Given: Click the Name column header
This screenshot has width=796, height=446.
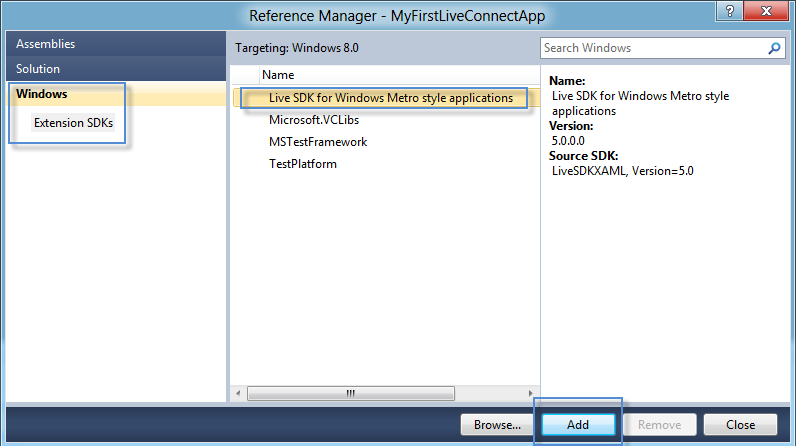Looking at the screenshot, I should pyautogui.click(x=399, y=75).
